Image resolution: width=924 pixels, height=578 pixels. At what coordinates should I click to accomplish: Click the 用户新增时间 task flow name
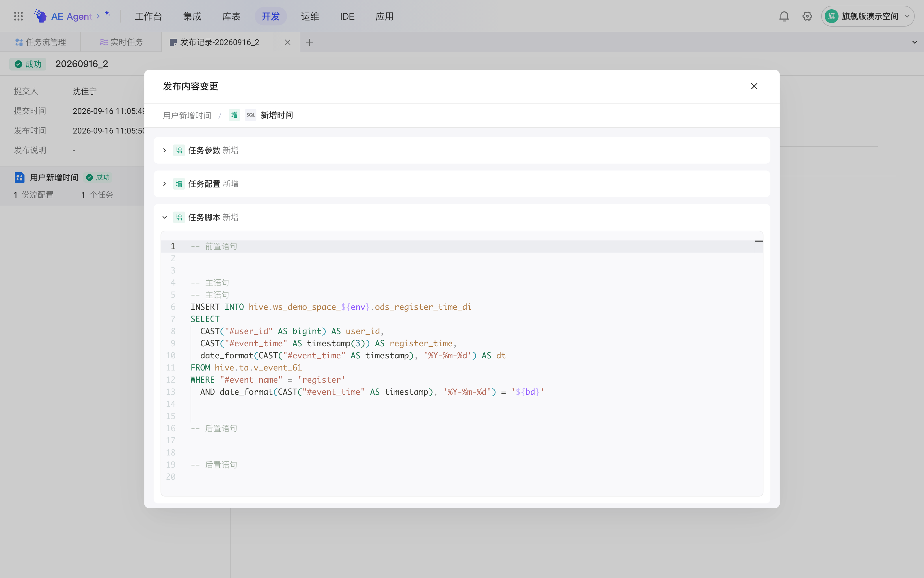click(x=54, y=177)
